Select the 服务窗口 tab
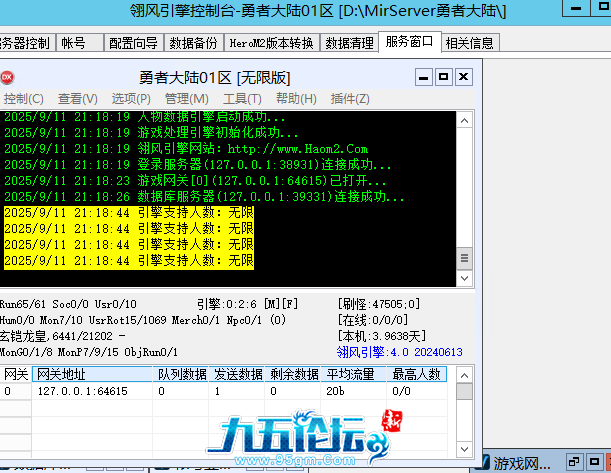The image size is (611, 473). coord(409,41)
